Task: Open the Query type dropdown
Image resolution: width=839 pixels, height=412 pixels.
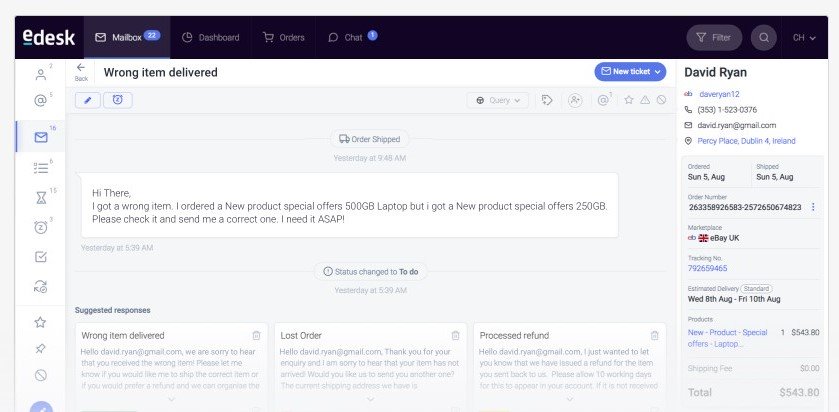Action: [x=498, y=100]
